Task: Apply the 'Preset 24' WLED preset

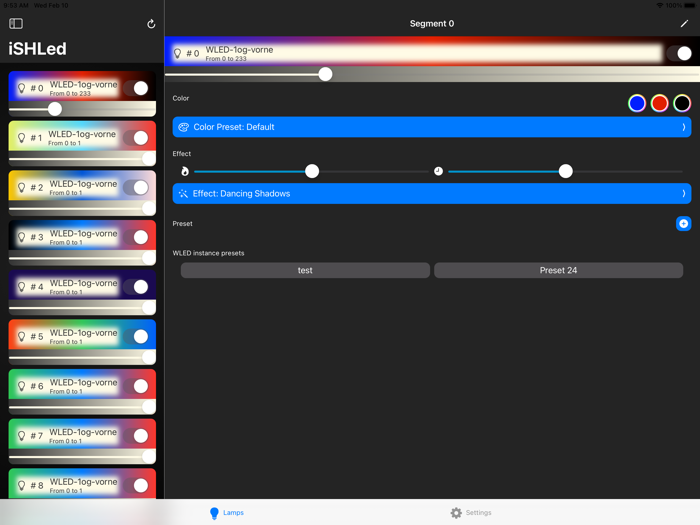Action: [x=558, y=271]
